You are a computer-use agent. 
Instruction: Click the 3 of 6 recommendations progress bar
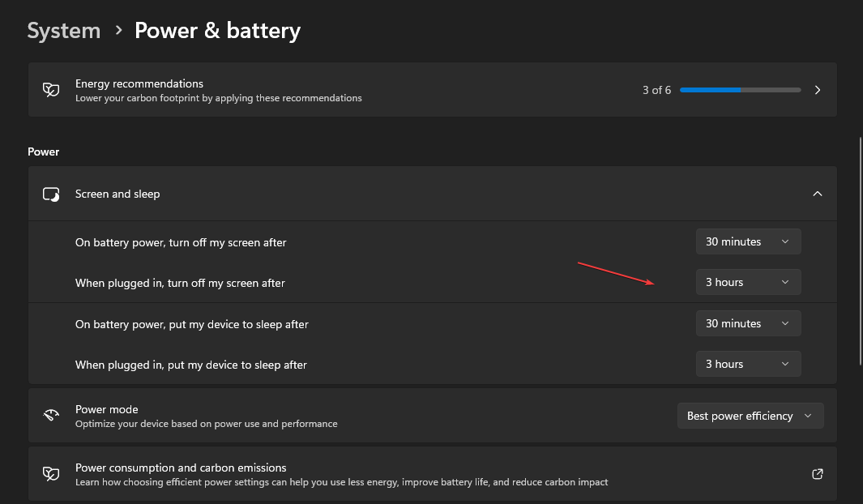[x=739, y=89]
